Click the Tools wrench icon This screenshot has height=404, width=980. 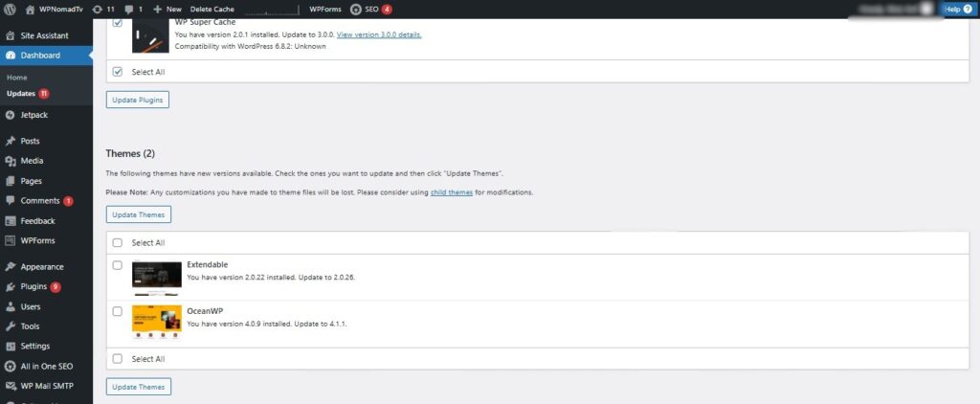pos(10,326)
